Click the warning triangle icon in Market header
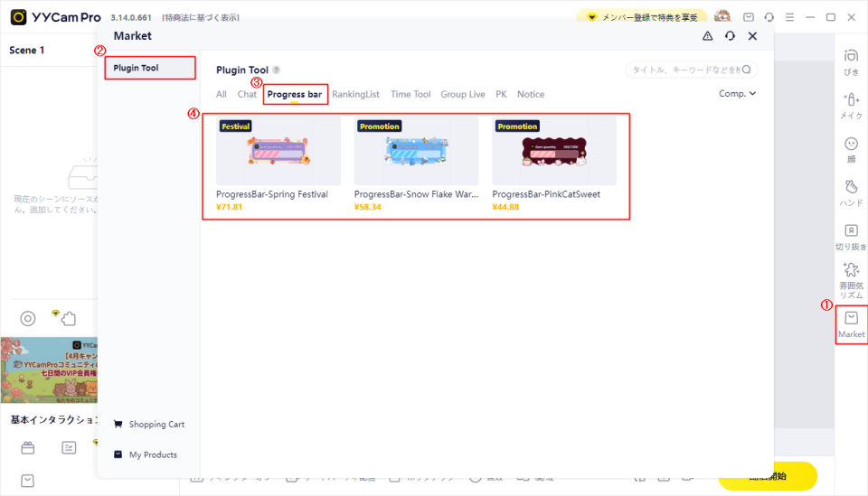This screenshot has width=868, height=496. (x=707, y=36)
